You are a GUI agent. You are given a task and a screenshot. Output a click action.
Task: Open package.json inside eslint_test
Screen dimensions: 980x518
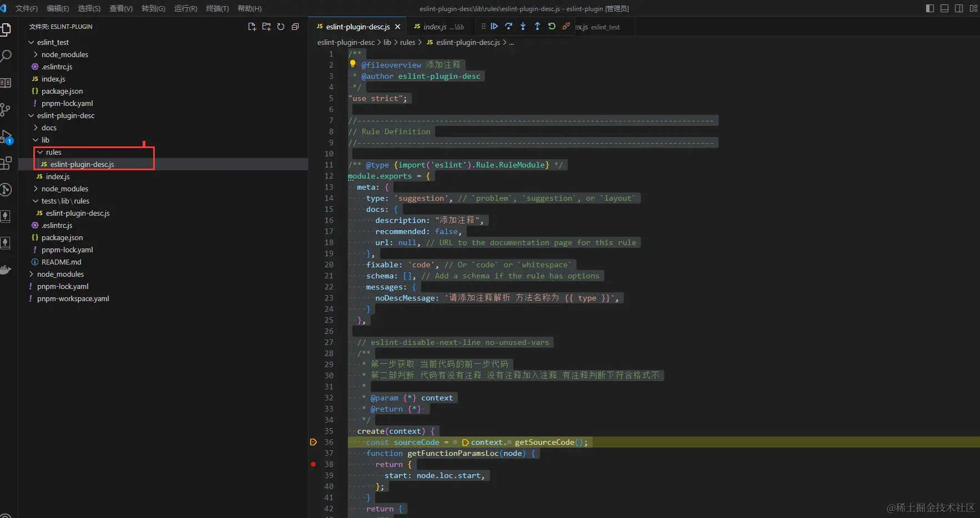coord(62,91)
